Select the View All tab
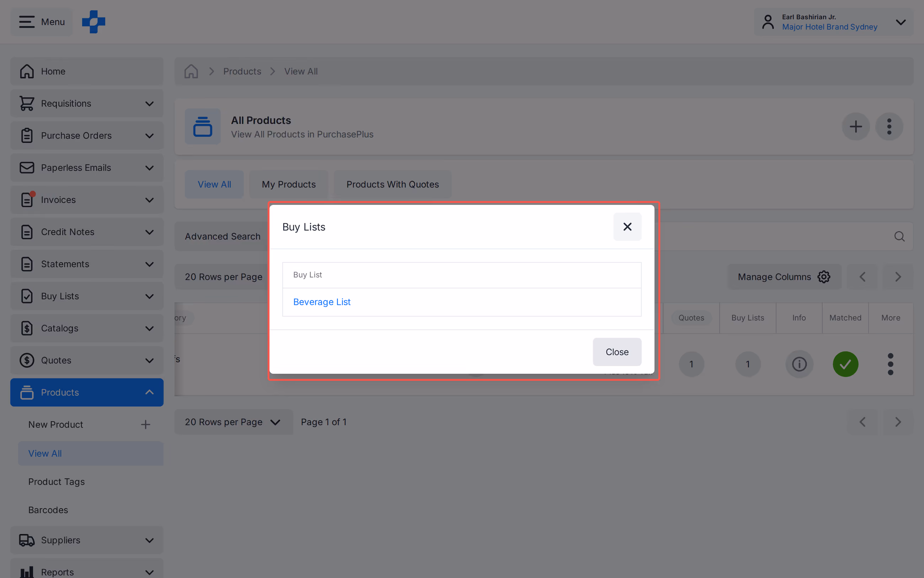The image size is (924, 578). (214, 184)
